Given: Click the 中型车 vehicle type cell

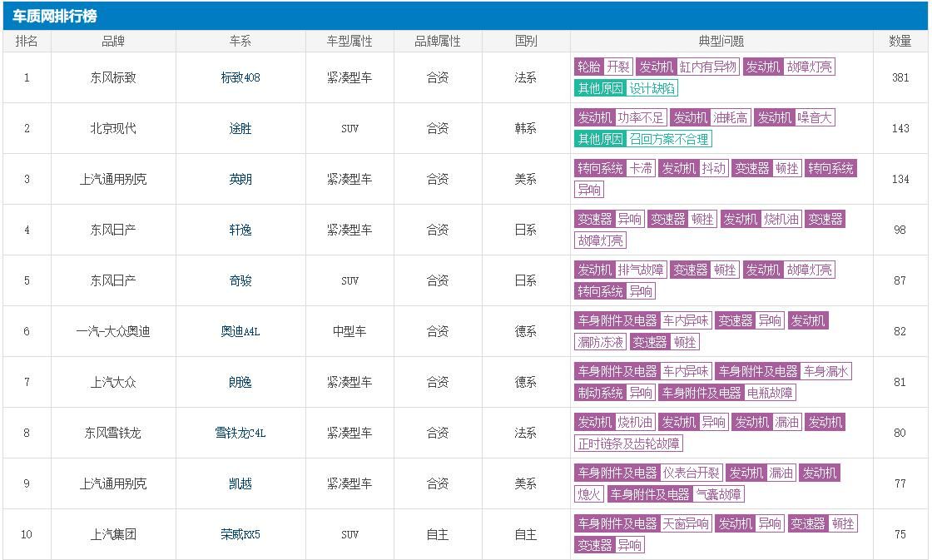Looking at the screenshot, I should click(349, 331).
